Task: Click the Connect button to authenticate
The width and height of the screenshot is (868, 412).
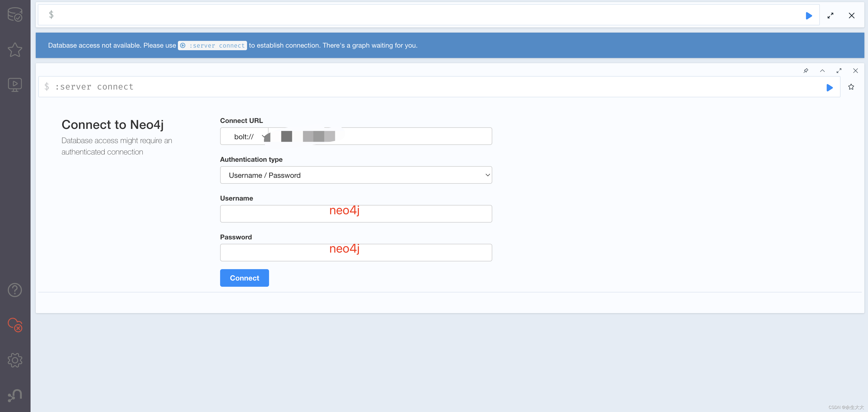Action: point(244,278)
